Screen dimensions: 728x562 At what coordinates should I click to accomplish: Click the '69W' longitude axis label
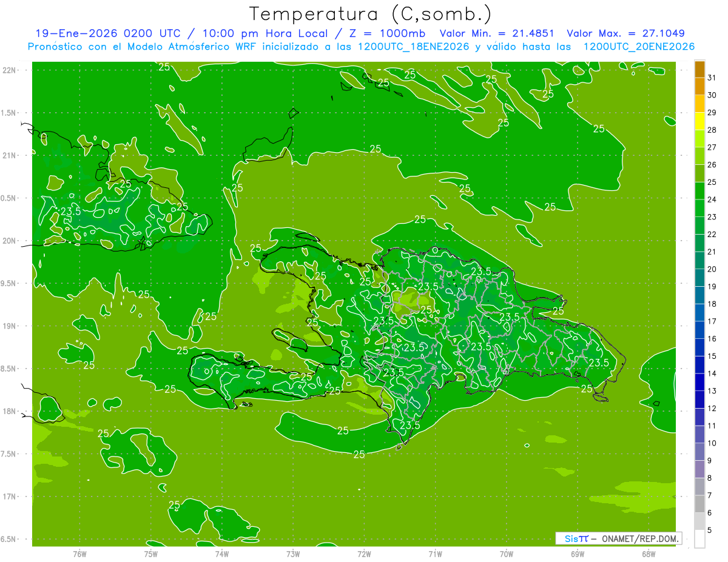pyautogui.click(x=578, y=554)
